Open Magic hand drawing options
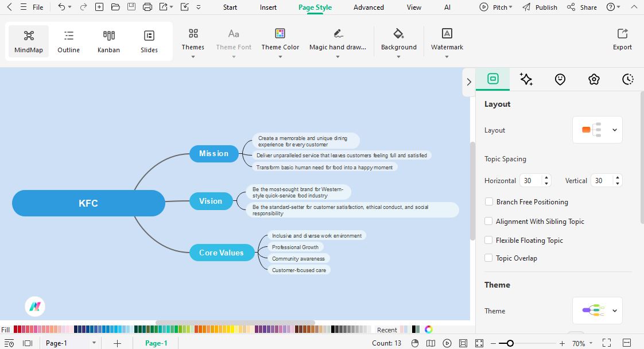 click(x=337, y=41)
